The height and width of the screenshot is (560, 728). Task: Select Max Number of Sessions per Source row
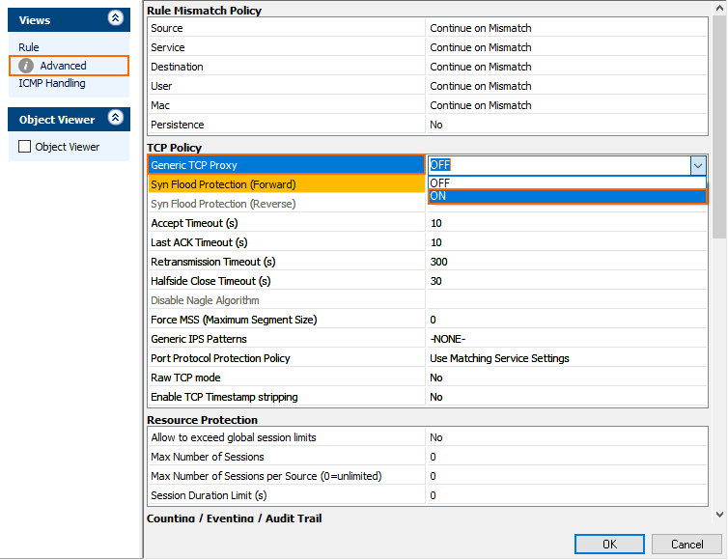coord(287,476)
